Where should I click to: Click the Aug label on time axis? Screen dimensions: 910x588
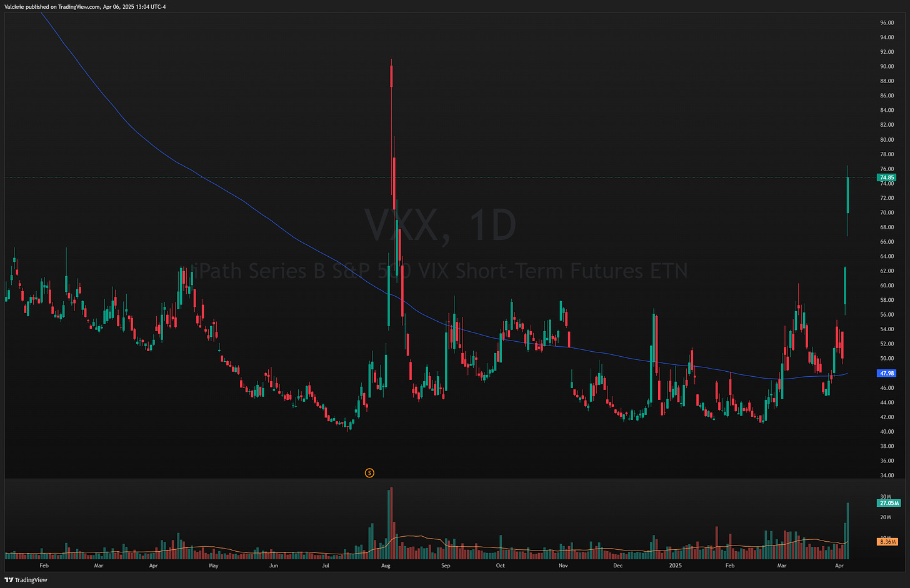pyautogui.click(x=386, y=566)
